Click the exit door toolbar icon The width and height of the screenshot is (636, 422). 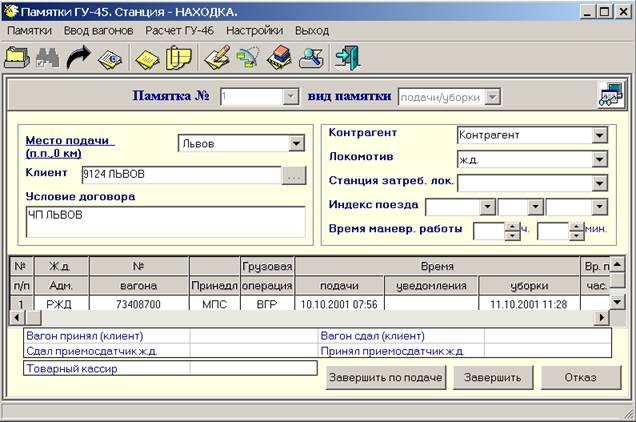click(x=347, y=58)
